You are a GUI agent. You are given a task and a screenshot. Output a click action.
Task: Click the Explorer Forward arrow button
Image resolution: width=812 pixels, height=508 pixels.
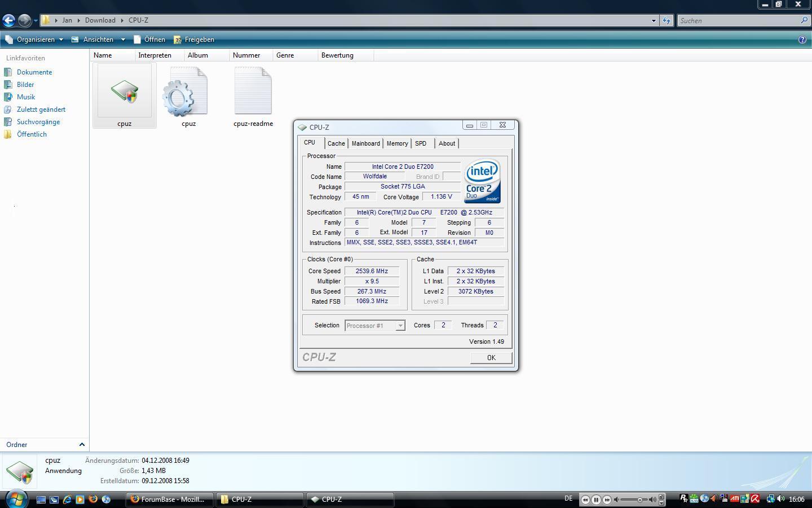click(24, 20)
